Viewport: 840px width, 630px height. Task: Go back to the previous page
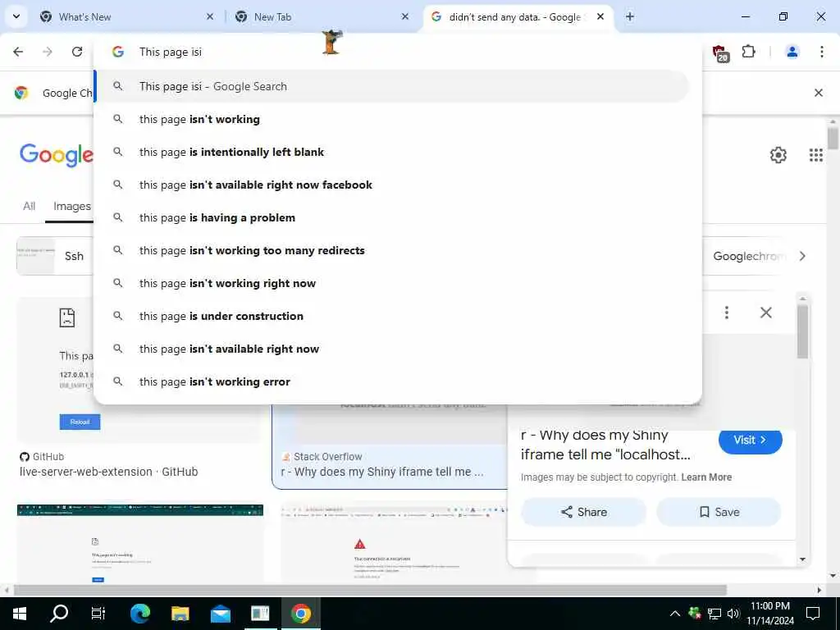pos(18,52)
